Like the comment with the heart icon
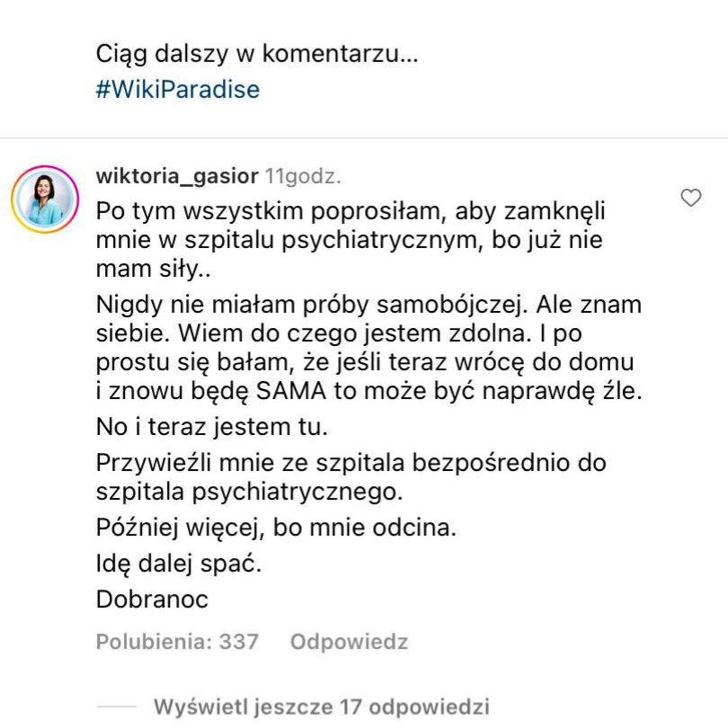Image resolution: width=728 pixels, height=728 pixels. [x=690, y=199]
